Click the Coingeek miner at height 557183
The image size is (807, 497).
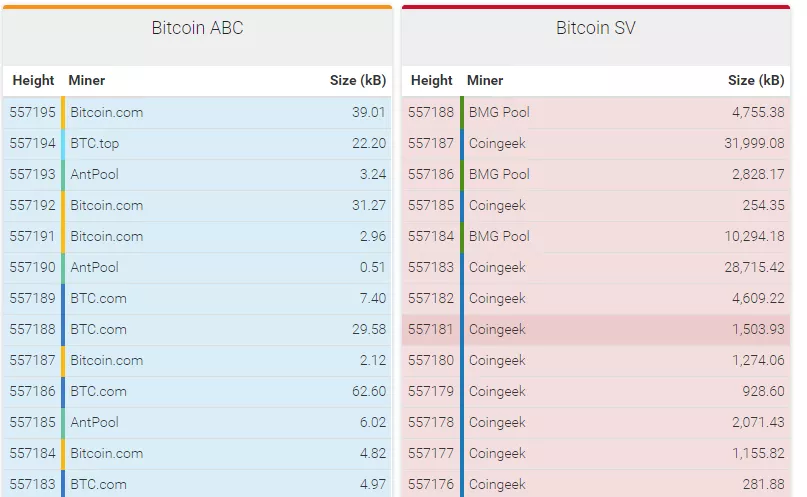497,267
